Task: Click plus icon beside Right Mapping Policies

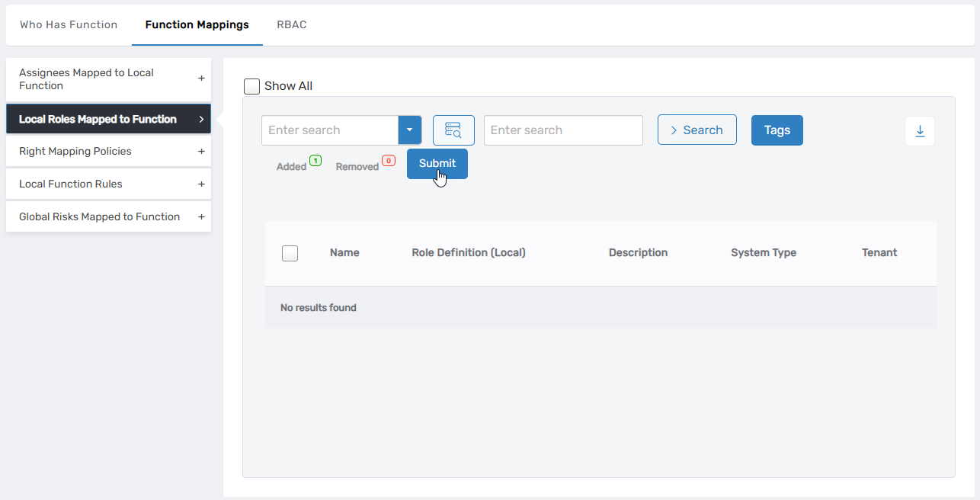Action: click(201, 152)
